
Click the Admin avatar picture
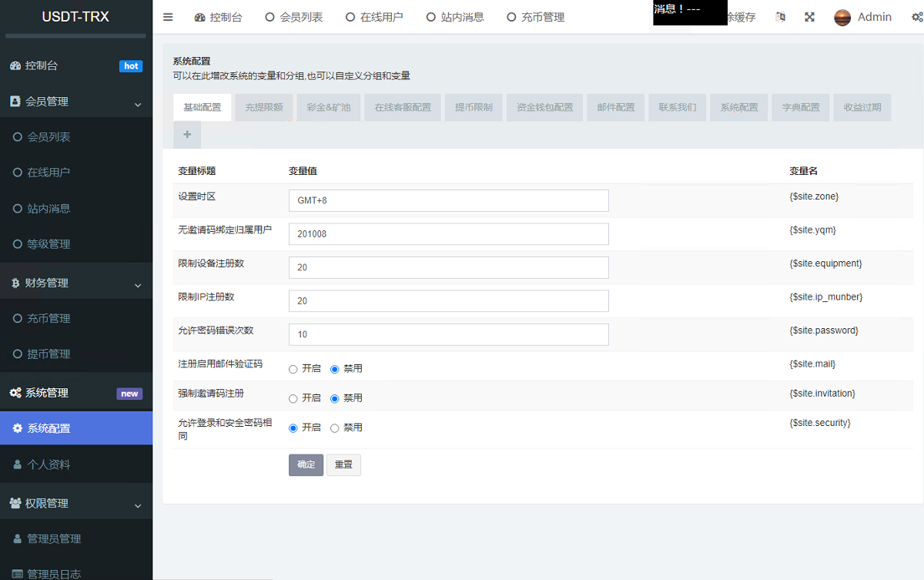coord(842,17)
